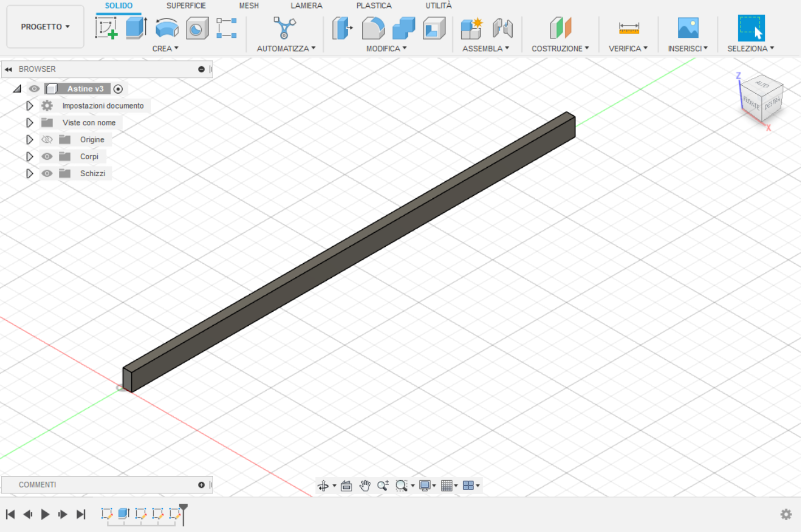801x532 pixels.
Task: Click the pattern icon in the CREA group
Action: [227, 28]
